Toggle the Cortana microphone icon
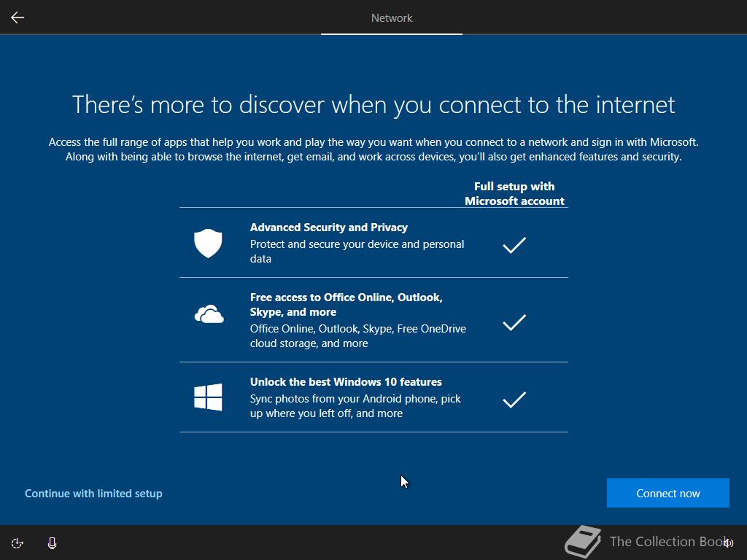Viewport: 747px width, 560px height. pyautogui.click(x=53, y=543)
